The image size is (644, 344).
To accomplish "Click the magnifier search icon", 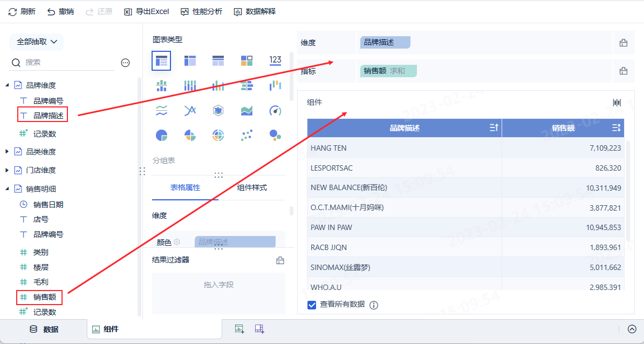I will (16, 63).
